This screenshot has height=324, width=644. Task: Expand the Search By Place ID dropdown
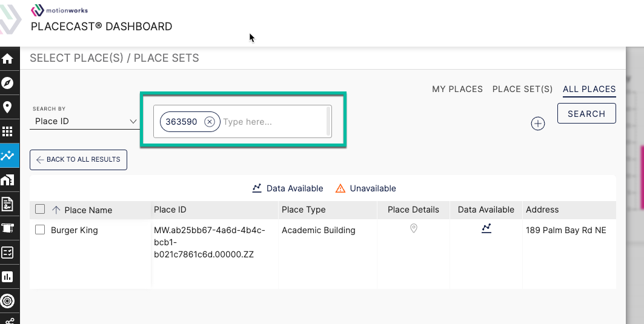coord(85,121)
